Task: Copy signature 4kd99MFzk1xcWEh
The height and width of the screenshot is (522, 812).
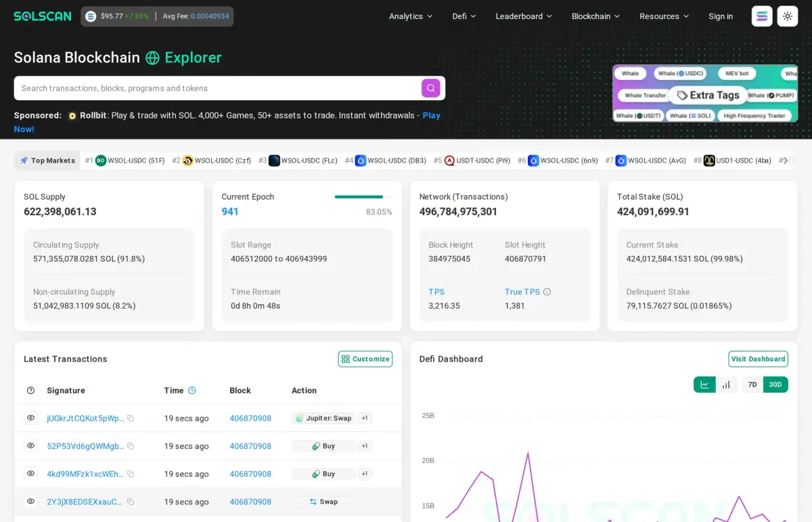Action: click(131, 474)
